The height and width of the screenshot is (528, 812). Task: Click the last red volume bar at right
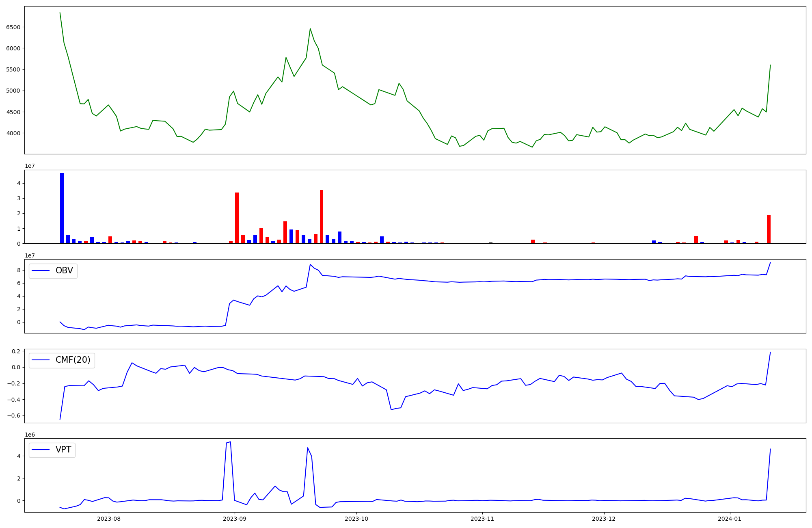pos(769,229)
